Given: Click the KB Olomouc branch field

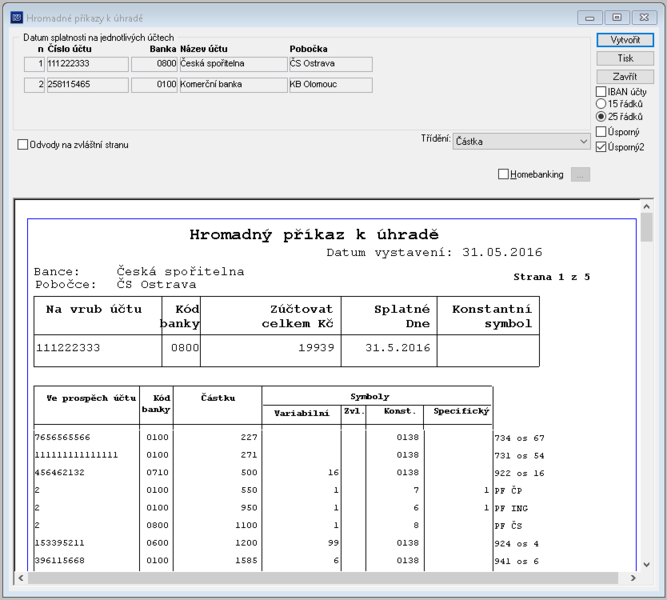Looking at the screenshot, I should [x=331, y=85].
